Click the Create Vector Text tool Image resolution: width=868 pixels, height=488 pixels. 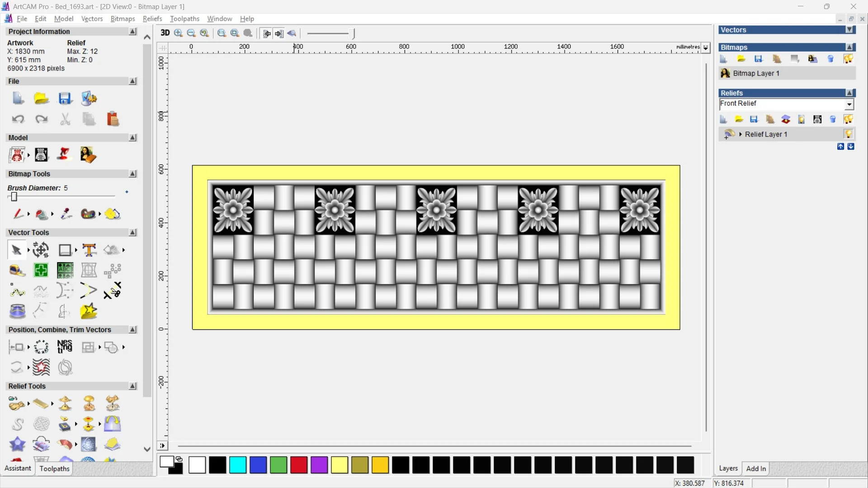click(89, 250)
